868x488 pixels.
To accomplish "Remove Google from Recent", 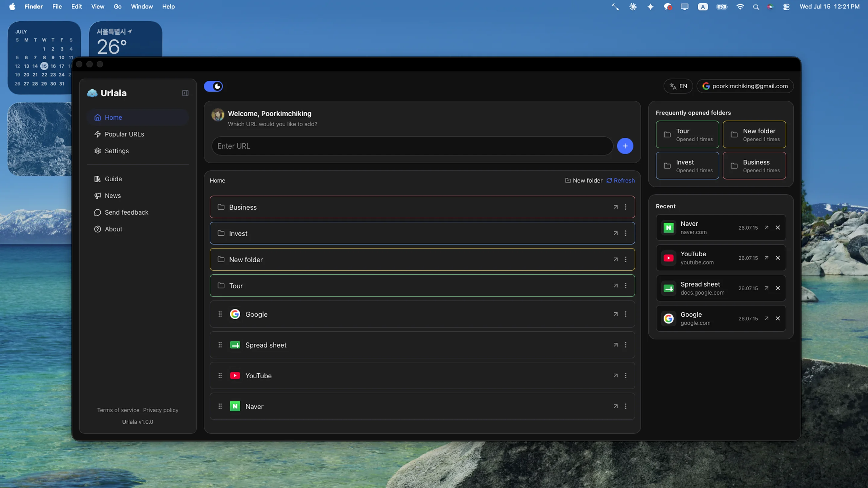I will tap(778, 319).
